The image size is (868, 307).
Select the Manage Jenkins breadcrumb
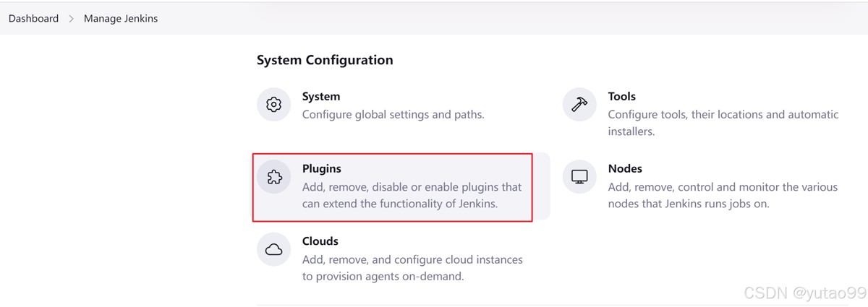(x=121, y=19)
